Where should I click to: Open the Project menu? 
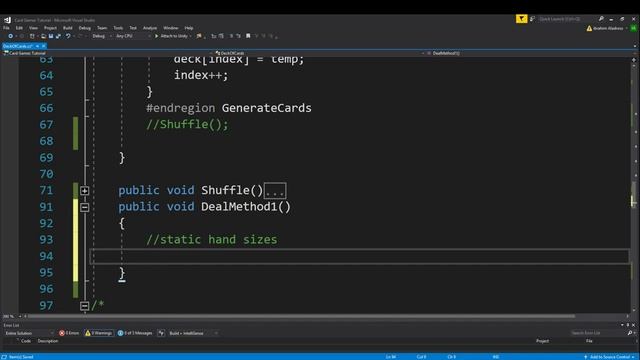50,28
